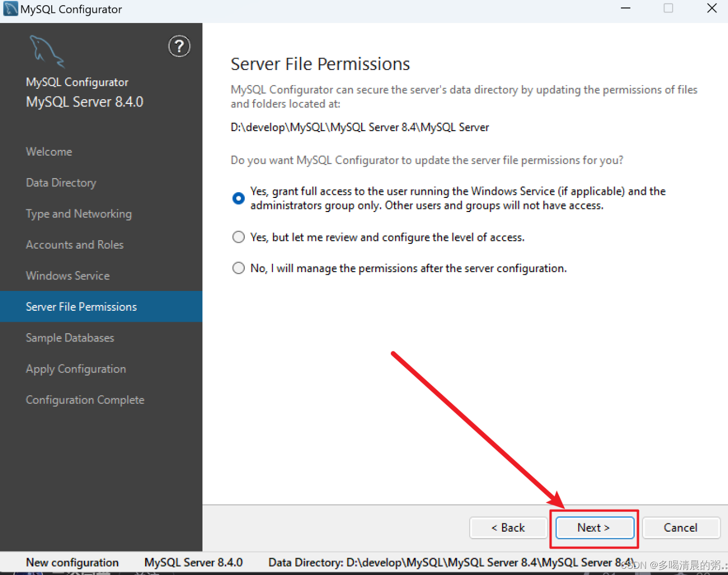The image size is (728, 575).
Task: Minimize the MySQL Configurator window
Action: (626, 8)
